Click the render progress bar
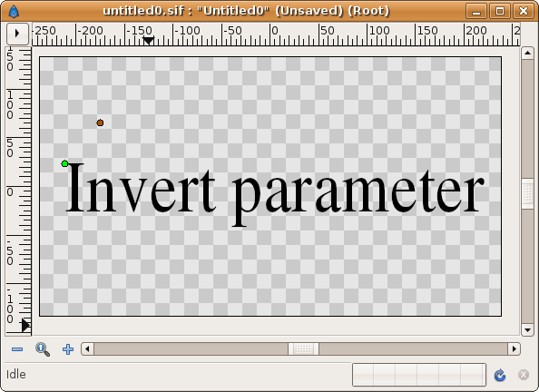 click(x=419, y=375)
